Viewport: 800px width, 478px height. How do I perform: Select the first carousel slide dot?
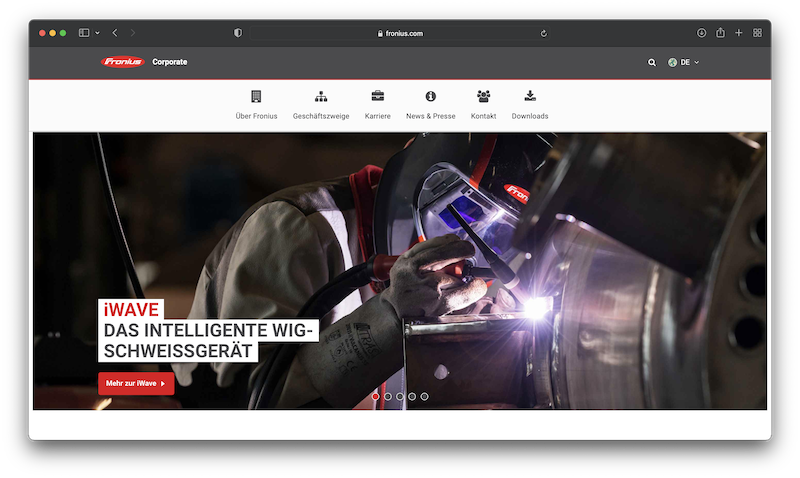click(x=376, y=396)
